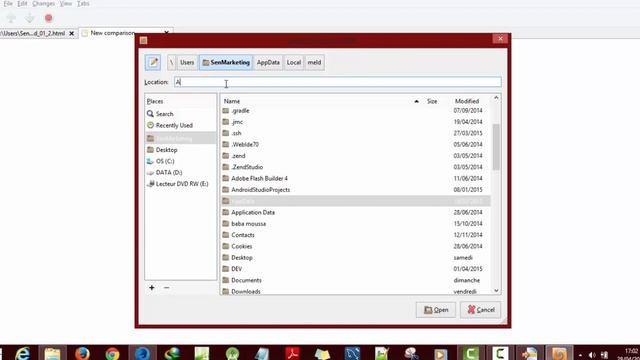Select AndroidStudioProjects folder
Screen dimensions: 640x360
355,190
